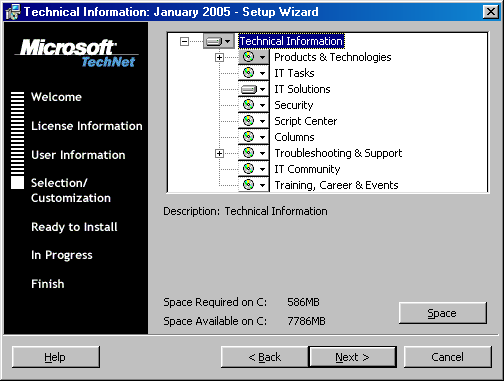504x381 pixels.
Task: Select Training, Career & Events label
Action: coord(336,185)
